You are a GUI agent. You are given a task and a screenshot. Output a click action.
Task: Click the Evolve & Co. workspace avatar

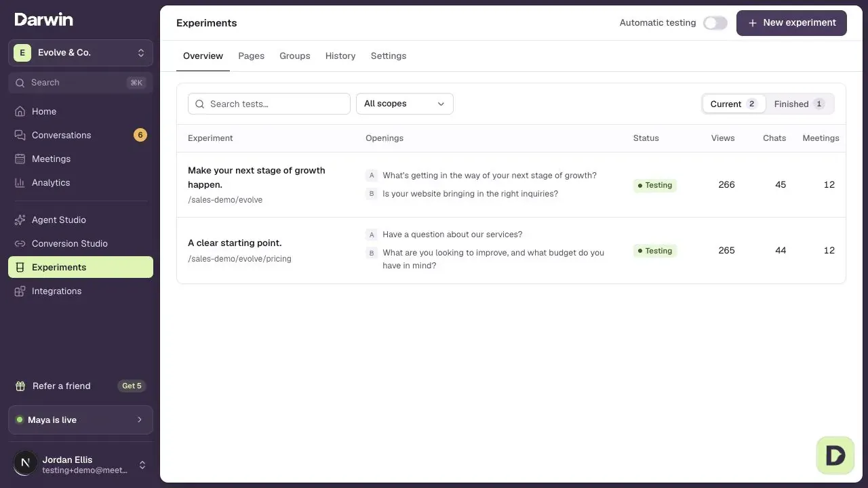[22, 52]
